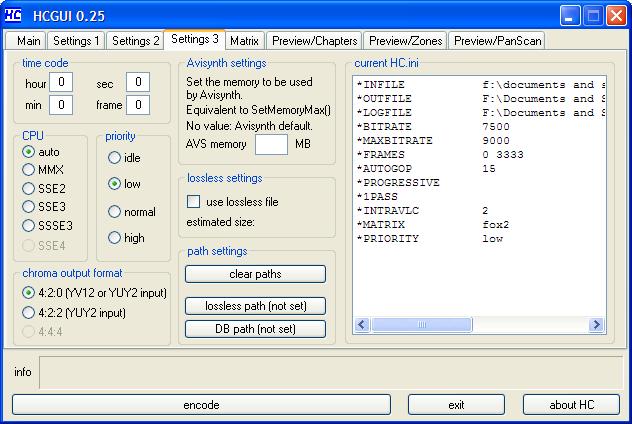Click the *MAXBITRATE 9000 line
The image size is (632, 424).
433,141
